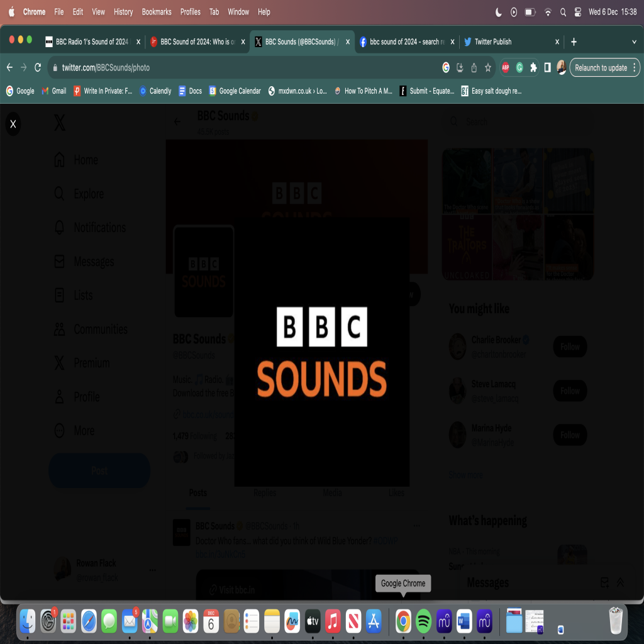Open the Chrome three-dot menu

[x=635, y=68]
